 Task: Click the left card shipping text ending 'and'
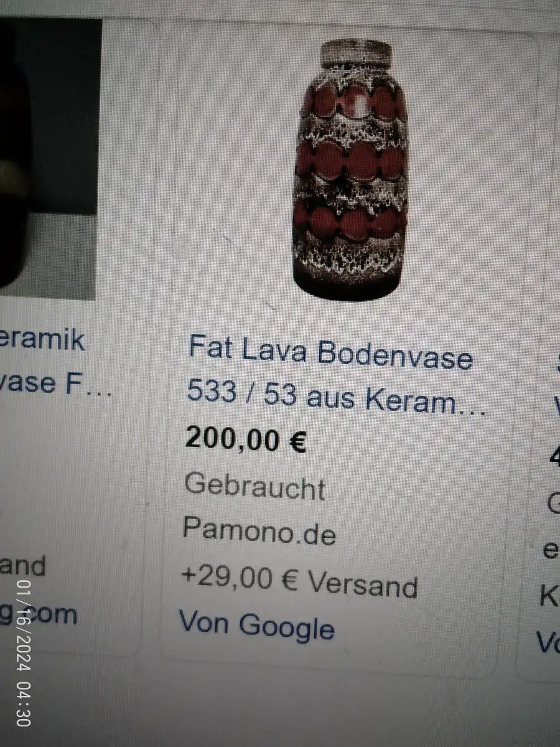click(x=23, y=566)
